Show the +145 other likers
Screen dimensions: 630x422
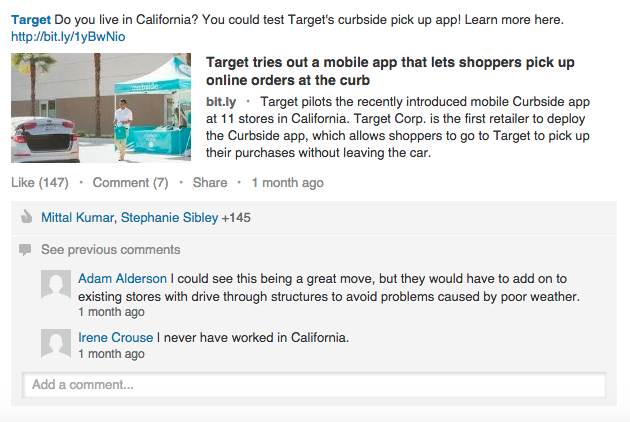pos(236,217)
